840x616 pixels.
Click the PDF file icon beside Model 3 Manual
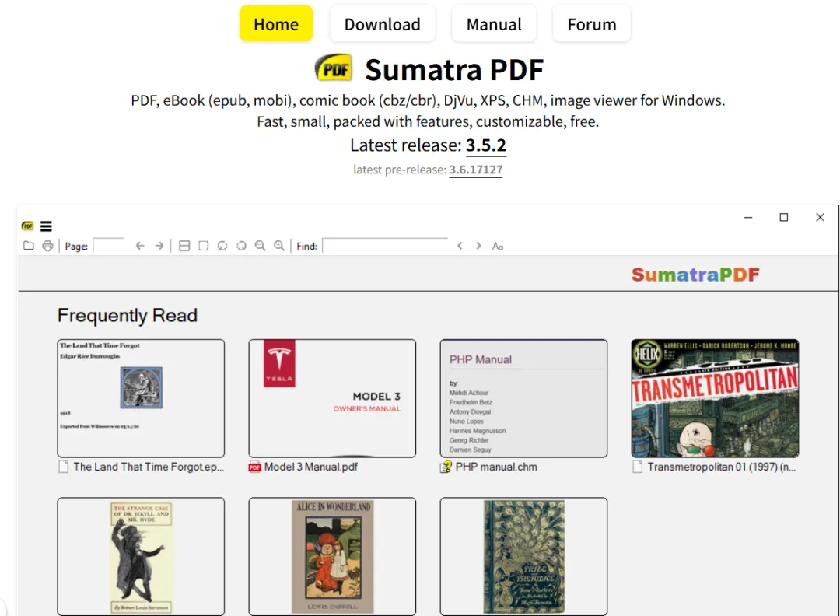[x=254, y=467]
